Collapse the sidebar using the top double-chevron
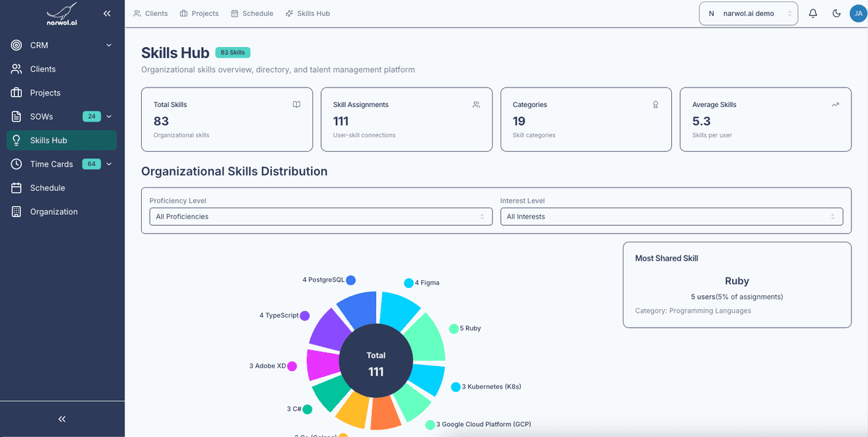This screenshot has height=437, width=868. pos(107,12)
